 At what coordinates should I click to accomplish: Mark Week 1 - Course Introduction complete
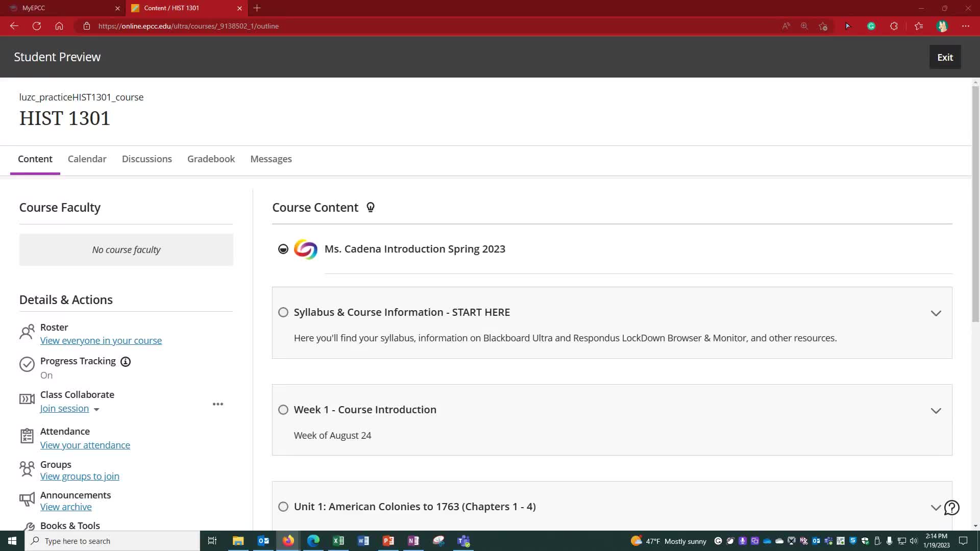coord(283,410)
